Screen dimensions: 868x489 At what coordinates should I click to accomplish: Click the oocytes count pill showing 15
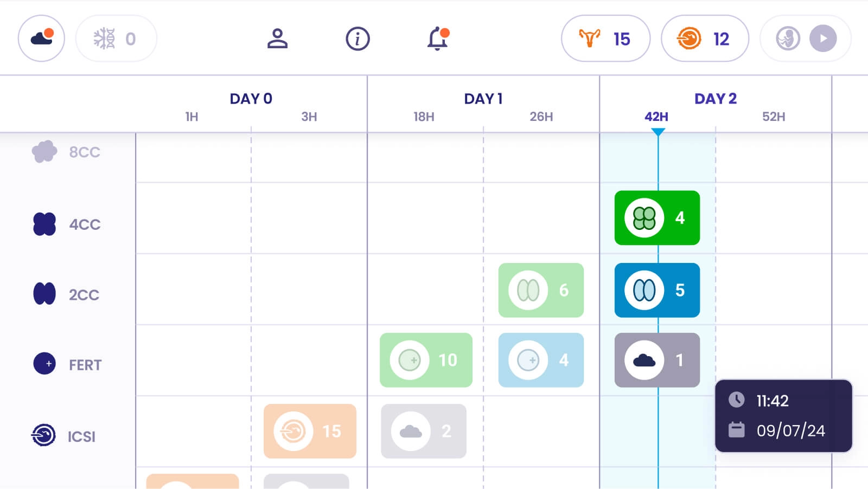tap(605, 38)
